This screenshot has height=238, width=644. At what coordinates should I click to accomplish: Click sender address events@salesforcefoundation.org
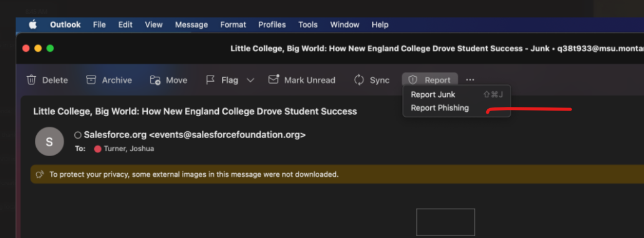(x=227, y=135)
